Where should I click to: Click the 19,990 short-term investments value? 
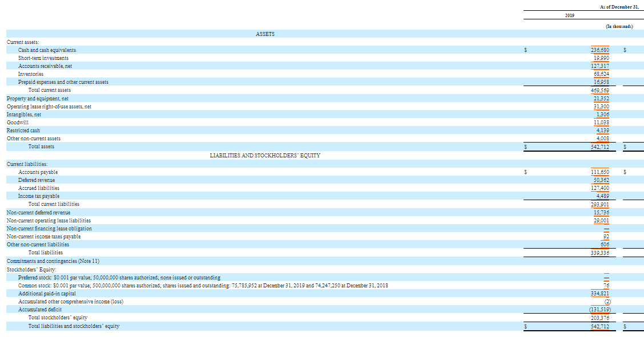tap(601, 58)
